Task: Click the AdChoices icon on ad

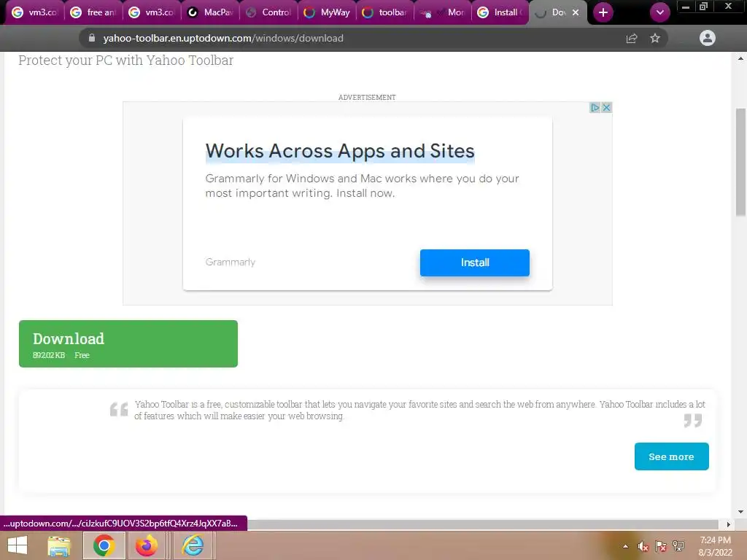Action: [x=595, y=108]
